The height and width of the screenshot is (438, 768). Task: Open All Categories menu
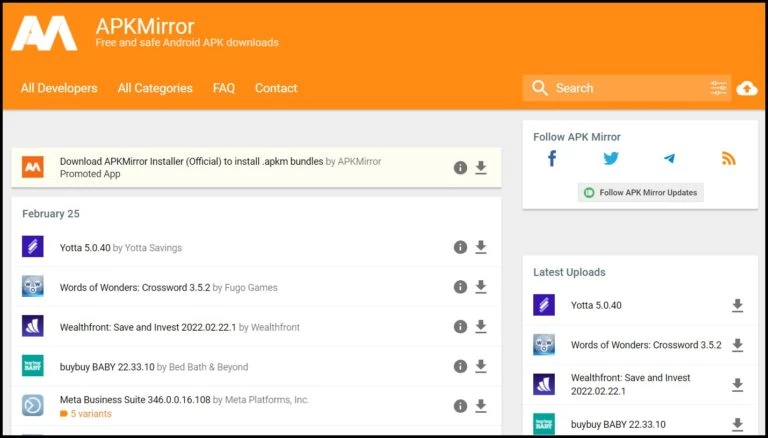155,88
